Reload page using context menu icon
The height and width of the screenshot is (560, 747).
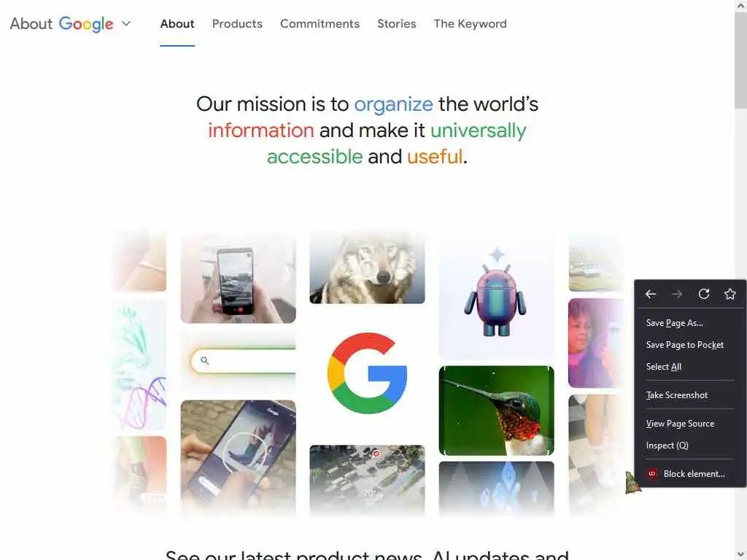coord(704,295)
